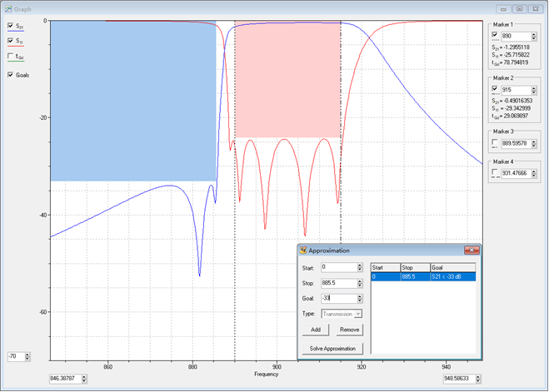
Task: Click the Graph window title icon
Action: point(7,8)
